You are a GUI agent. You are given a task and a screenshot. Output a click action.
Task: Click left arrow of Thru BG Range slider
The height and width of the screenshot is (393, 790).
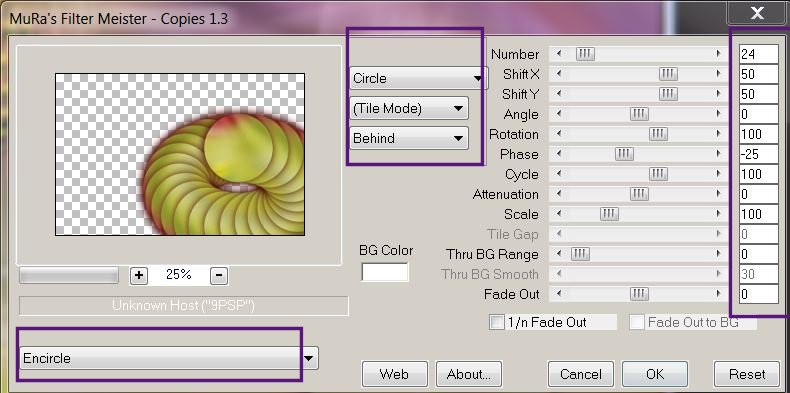point(559,254)
